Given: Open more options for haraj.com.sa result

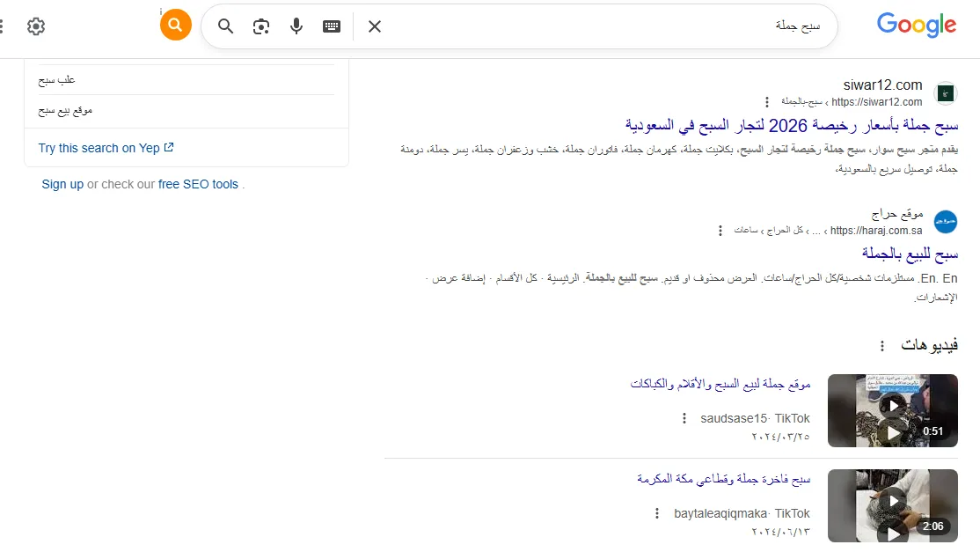Looking at the screenshot, I should (x=720, y=231).
